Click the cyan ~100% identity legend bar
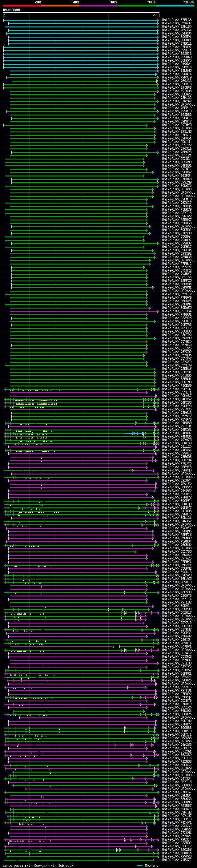 [x=175, y=6]
